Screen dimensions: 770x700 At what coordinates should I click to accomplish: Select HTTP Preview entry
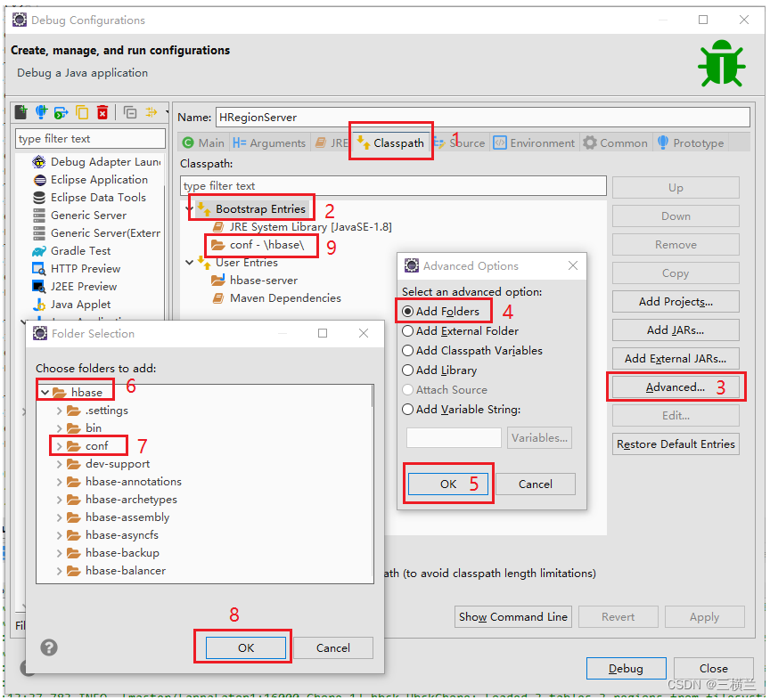click(x=77, y=269)
